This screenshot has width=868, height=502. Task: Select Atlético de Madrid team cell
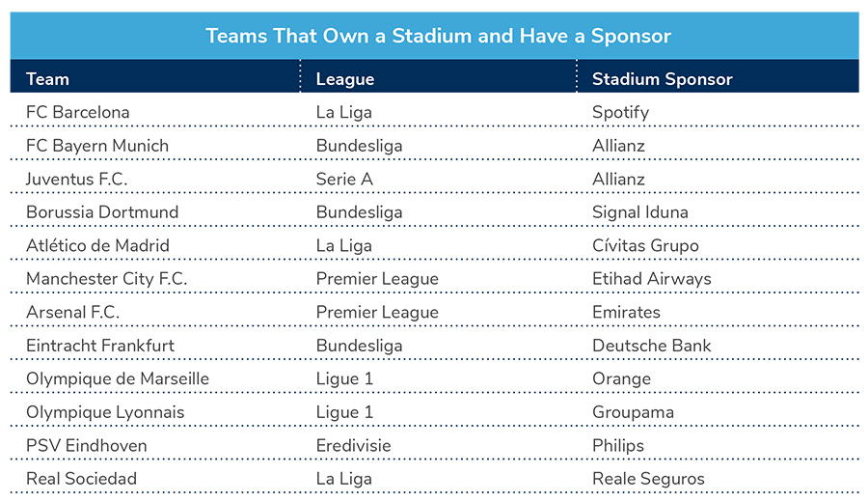[x=97, y=245]
